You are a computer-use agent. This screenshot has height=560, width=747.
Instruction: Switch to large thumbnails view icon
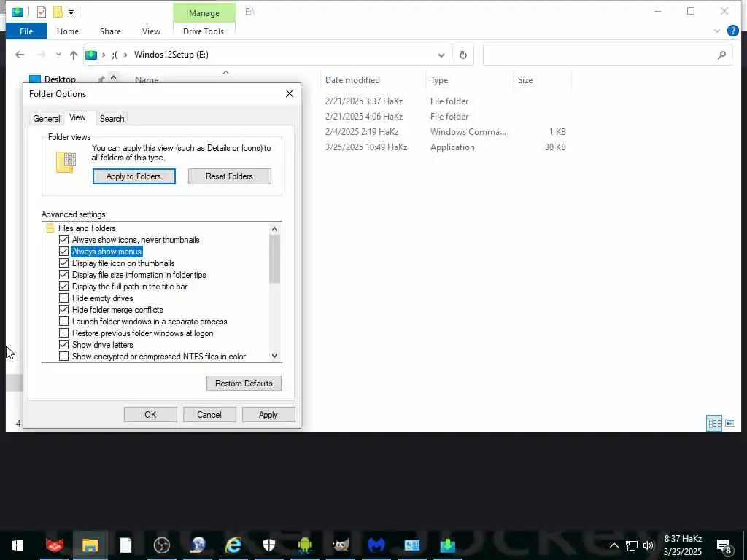tap(729, 423)
